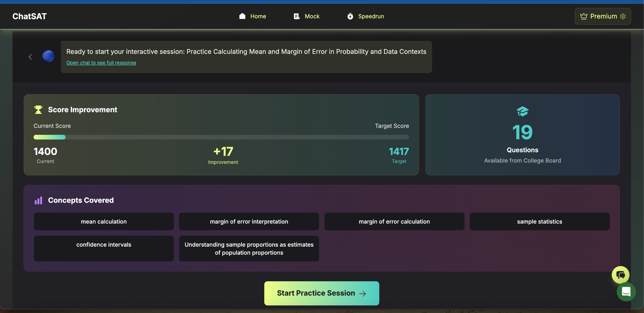
Task: Choose margin of error interpretation concept
Action: [249, 222]
